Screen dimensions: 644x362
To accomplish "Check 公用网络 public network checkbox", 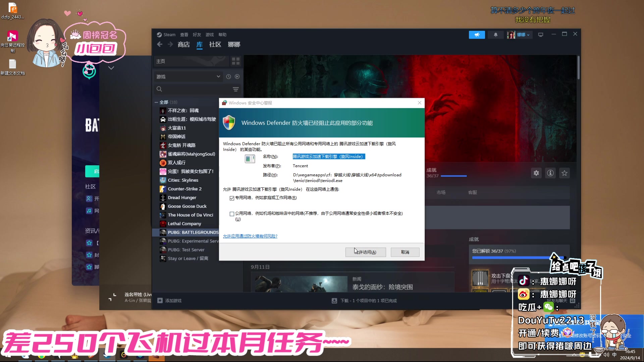I will point(232,214).
